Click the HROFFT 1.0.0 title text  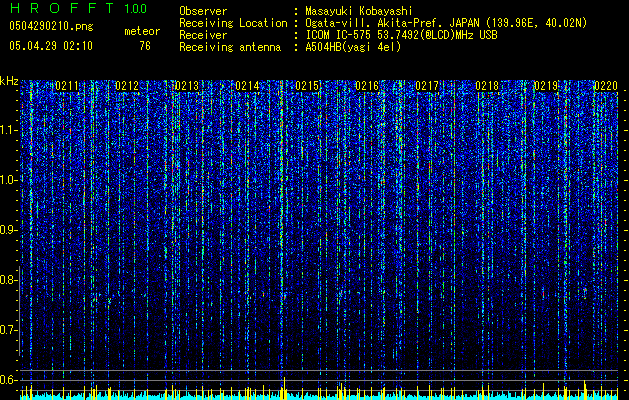click(x=78, y=8)
